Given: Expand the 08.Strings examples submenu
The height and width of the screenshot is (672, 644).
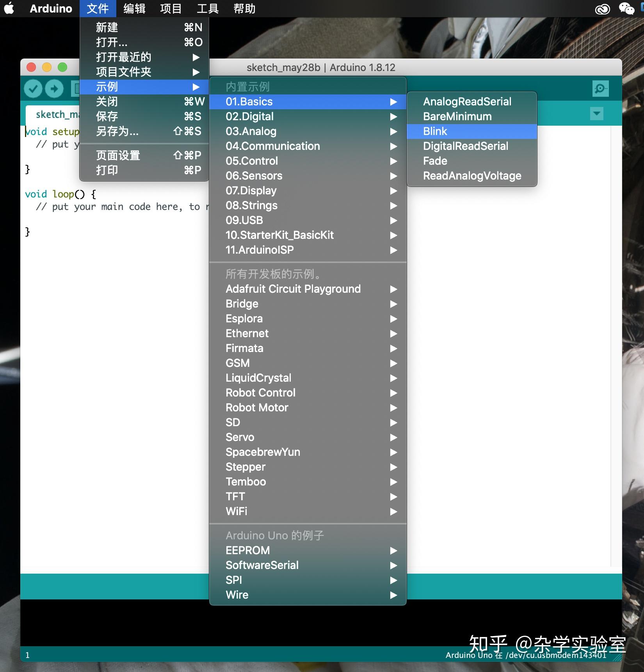Looking at the screenshot, I should (308, 205).
